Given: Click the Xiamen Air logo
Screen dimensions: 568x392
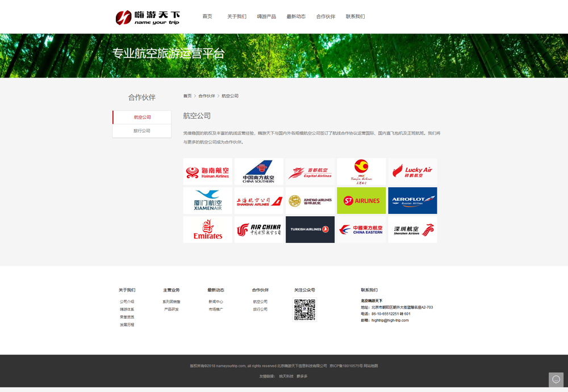Looking at the screenshot, I should coord(207,201).
